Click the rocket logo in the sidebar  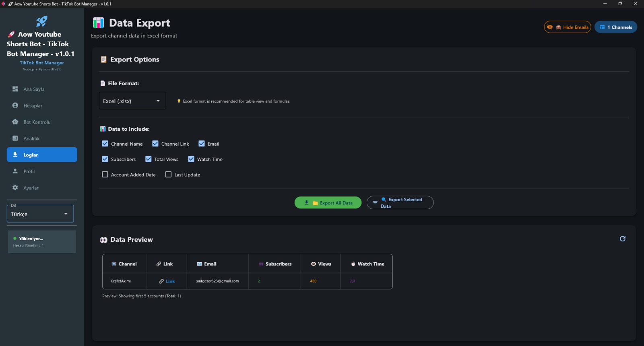tap(41, 21)
